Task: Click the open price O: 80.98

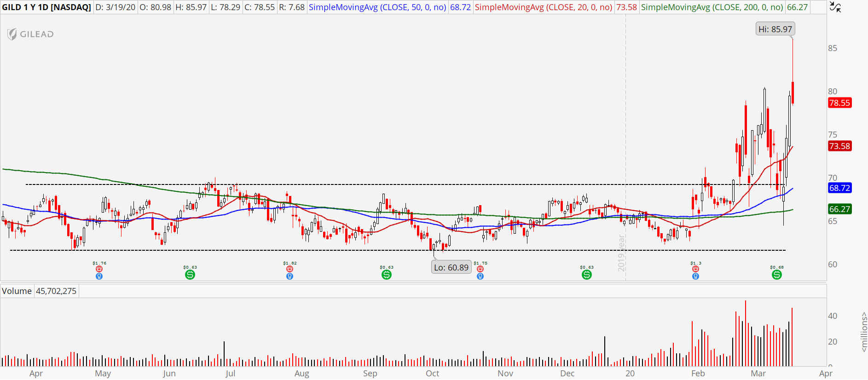Action: tap(155, 7)
